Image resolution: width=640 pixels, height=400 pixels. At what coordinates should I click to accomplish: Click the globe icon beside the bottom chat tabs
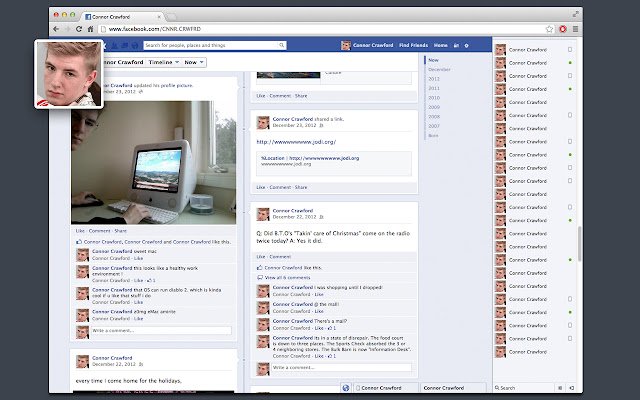(x=346, y=388)
